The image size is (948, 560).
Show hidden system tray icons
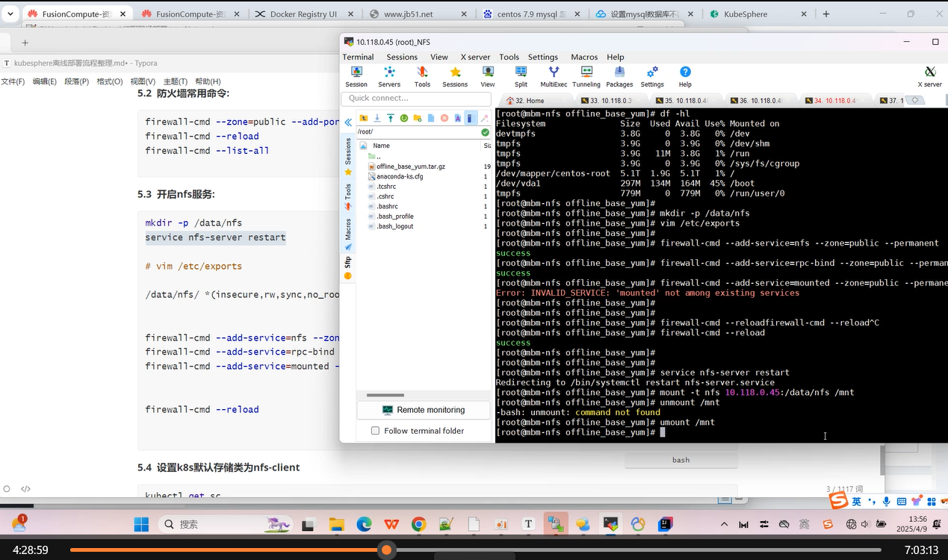coord(725,524)
